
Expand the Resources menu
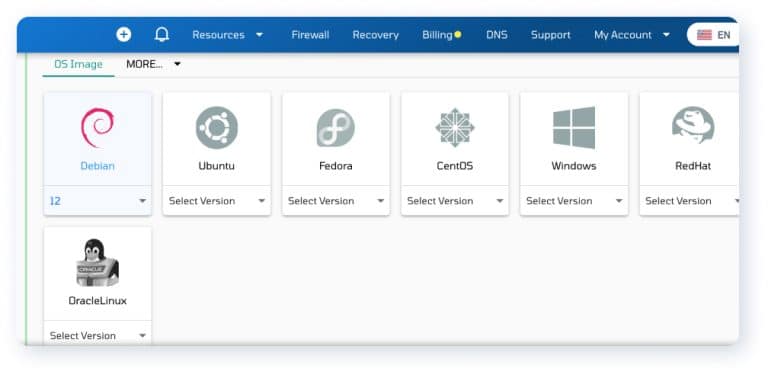coord(228,35)
